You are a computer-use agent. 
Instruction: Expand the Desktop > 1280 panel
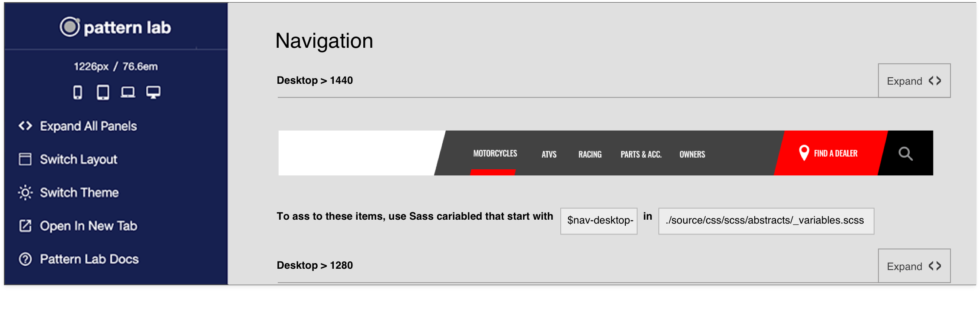click(x=914, y=266)
